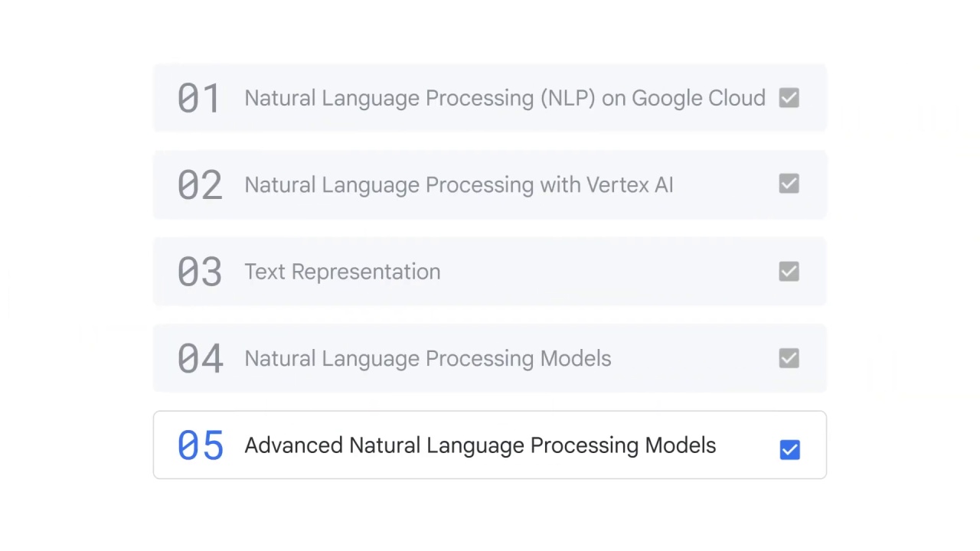Open 'Advanced Natural Language Processing Models' title
The image size is (980, 551).
pos(480,445)
